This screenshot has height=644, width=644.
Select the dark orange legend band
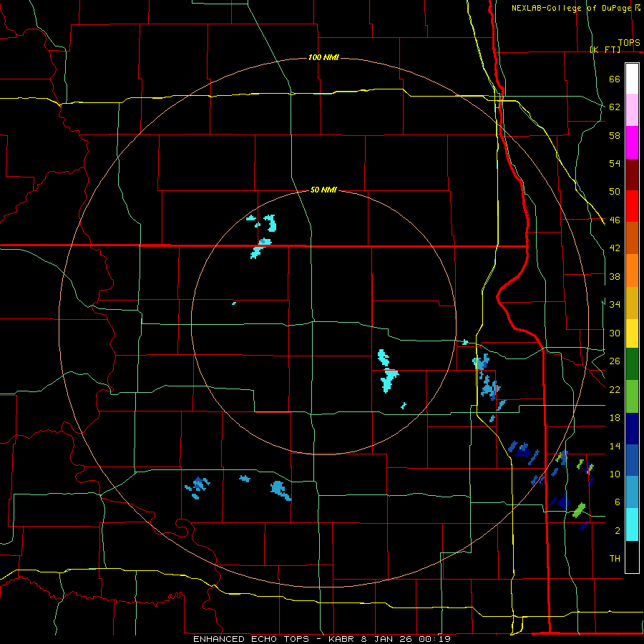632,238
